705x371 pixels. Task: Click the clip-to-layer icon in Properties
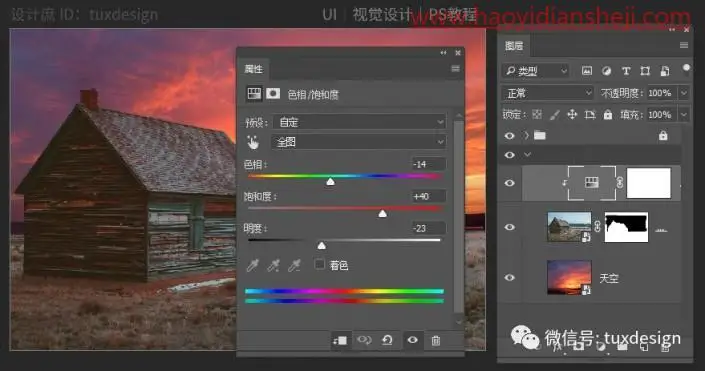pyautogui.click(x=339, y=340)
